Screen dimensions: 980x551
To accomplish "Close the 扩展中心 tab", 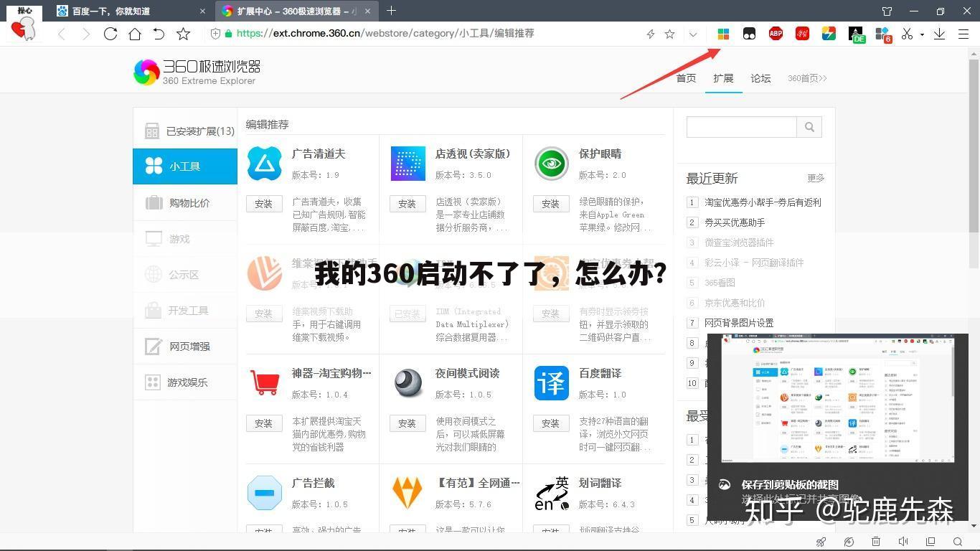I will click(367, 11).
